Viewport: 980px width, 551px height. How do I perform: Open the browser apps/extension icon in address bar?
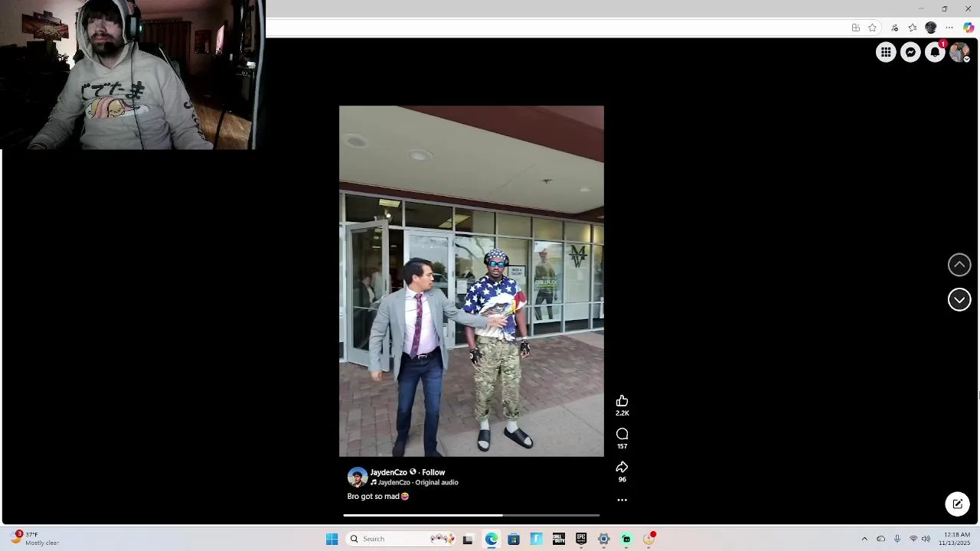(856, 28)
